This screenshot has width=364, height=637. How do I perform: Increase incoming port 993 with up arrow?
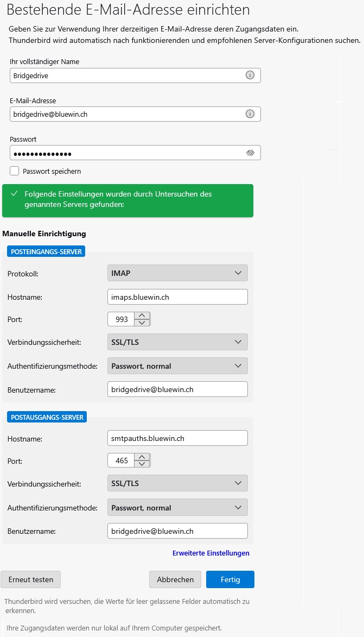pyautogui.click(x=142, y=316)
